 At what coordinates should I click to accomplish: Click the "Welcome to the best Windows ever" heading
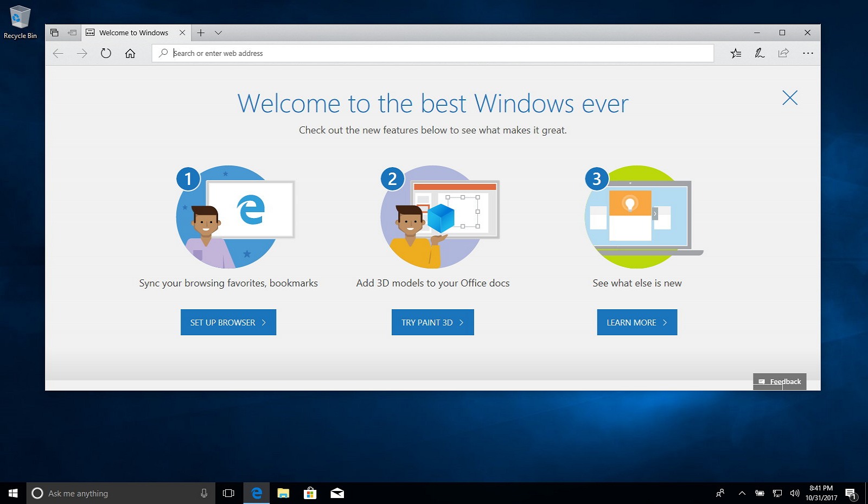433,103
